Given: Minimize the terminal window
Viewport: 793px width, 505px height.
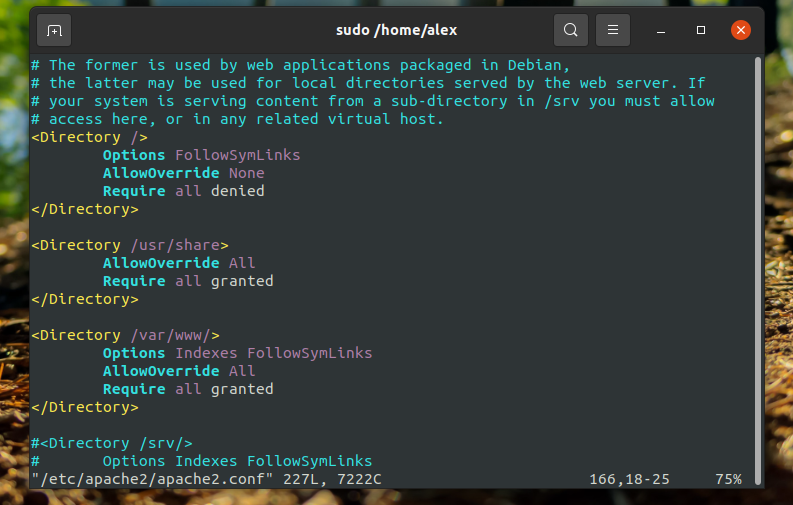Looking at the screenshot, I should [x=660, y=30].
